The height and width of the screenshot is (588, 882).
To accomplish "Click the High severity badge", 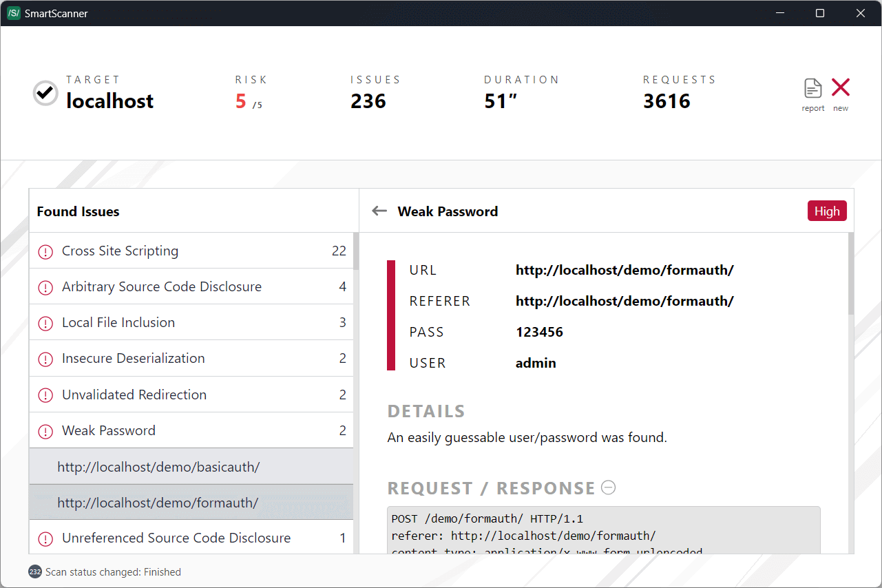I will tap(827, 211).
